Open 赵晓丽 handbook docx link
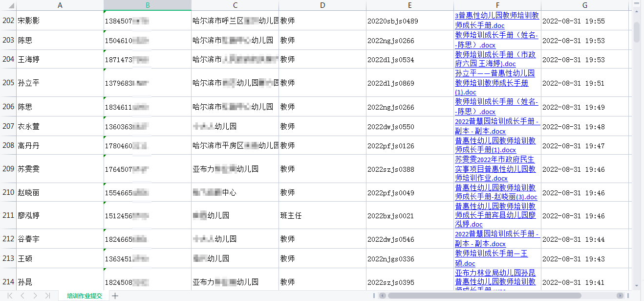The image size is (644, 301). pos(495,192)
